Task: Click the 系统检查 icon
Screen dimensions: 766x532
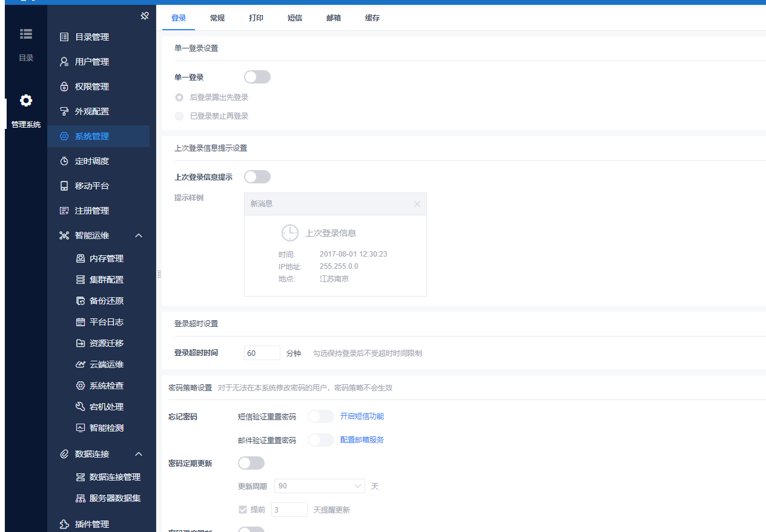Action: [80, 386]
